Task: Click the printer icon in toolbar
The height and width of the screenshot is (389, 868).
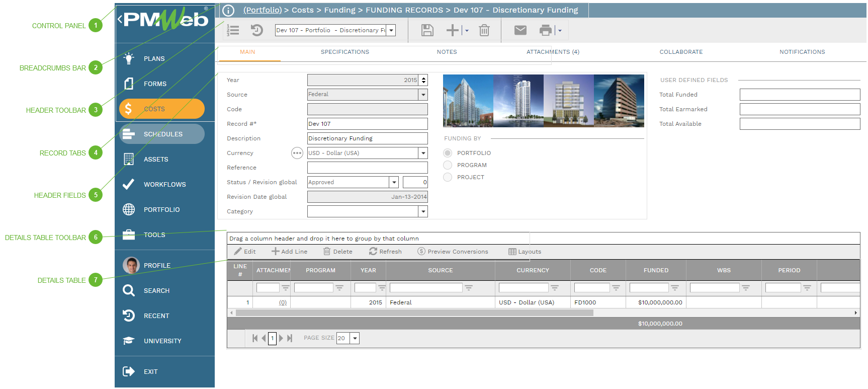Action: tap(545, 31)
